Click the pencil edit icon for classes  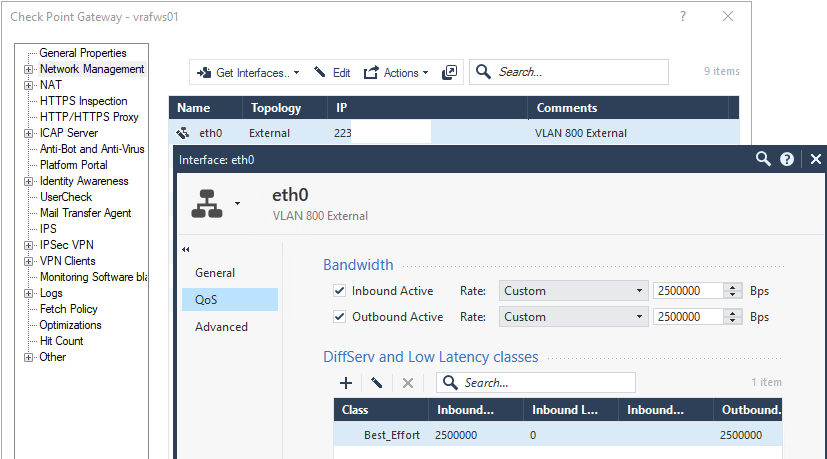tap(377, 382)
